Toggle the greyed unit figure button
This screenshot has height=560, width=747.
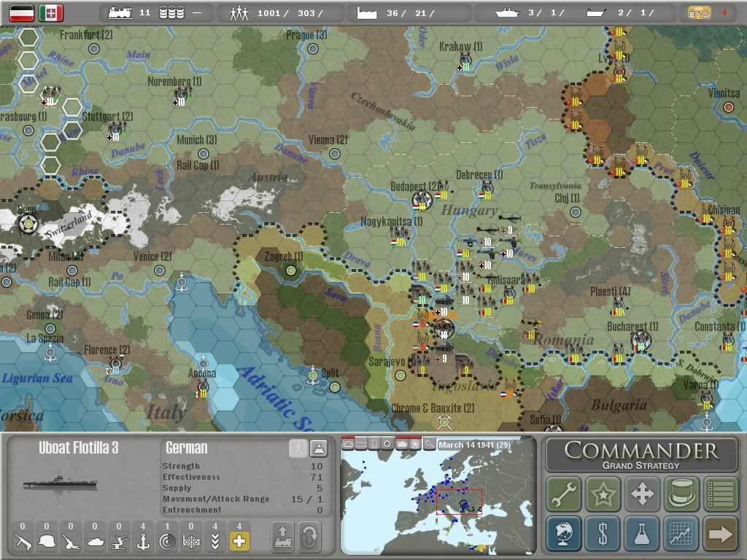point(298,448)
